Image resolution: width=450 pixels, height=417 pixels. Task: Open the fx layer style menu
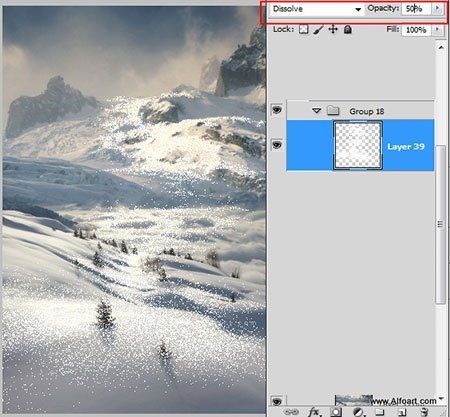(x=314, y=412)
